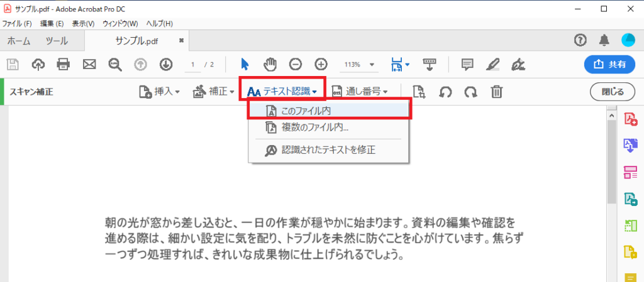This screenshot has height=282, width=644.
Task: Close the サンプル.pdf tab
Action: click(182, 41)
